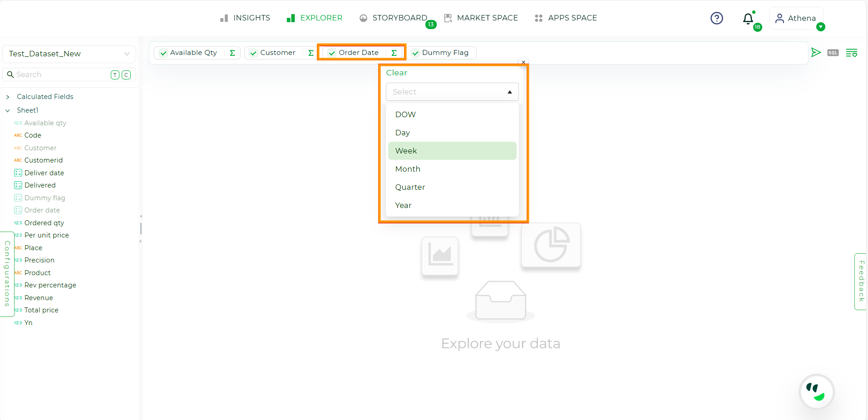The image size is (868, 420).
Task: Click the notification bell icon
Action: (747, 19)
